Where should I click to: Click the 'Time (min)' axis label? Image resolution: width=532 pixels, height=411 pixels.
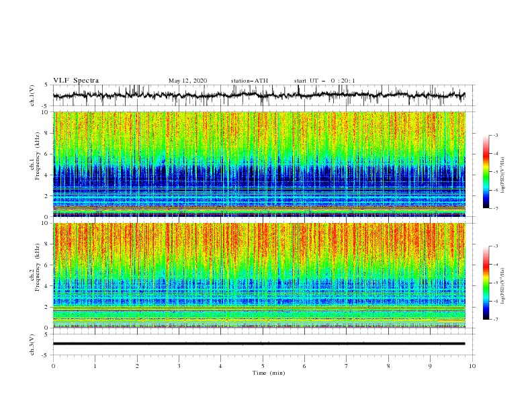click(269, 373)
